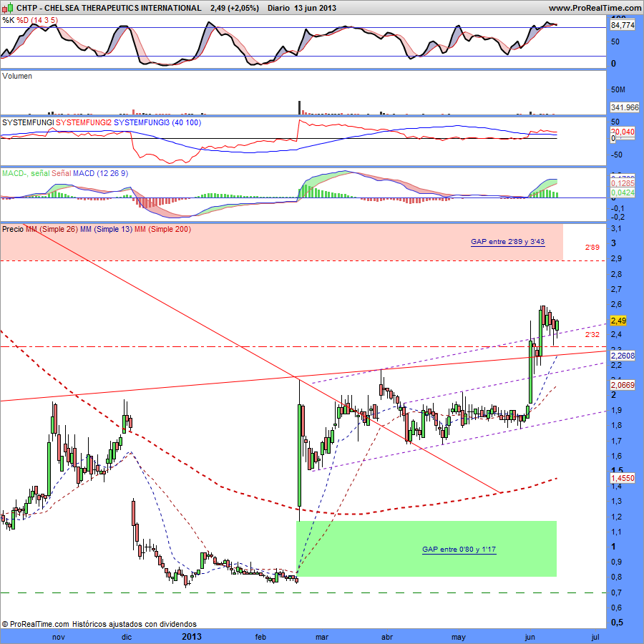Click the pink upper gap zone rectangle
The height and width of the screenshot is (644, 644).
282,242
